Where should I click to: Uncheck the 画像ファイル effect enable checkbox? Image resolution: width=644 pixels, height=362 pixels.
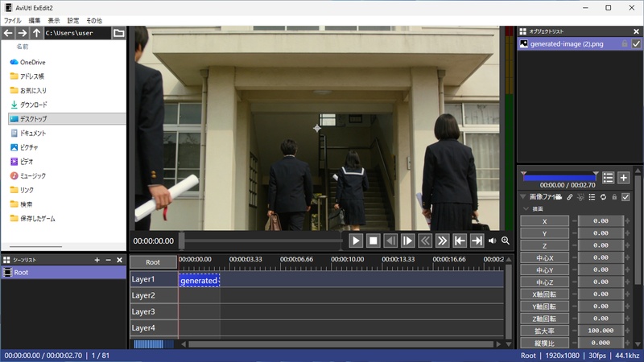(x=625, y=196)
